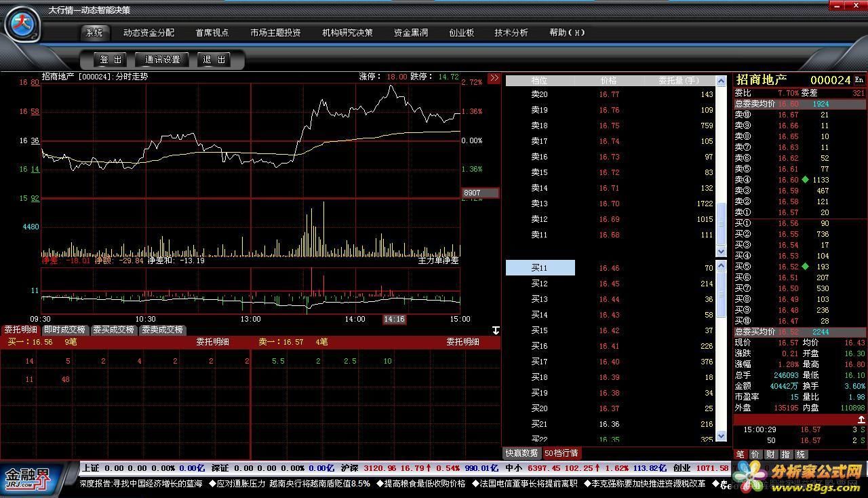868x498 pixels.
Task: Click the 档位 column header
Action: (x=539, y=81)
